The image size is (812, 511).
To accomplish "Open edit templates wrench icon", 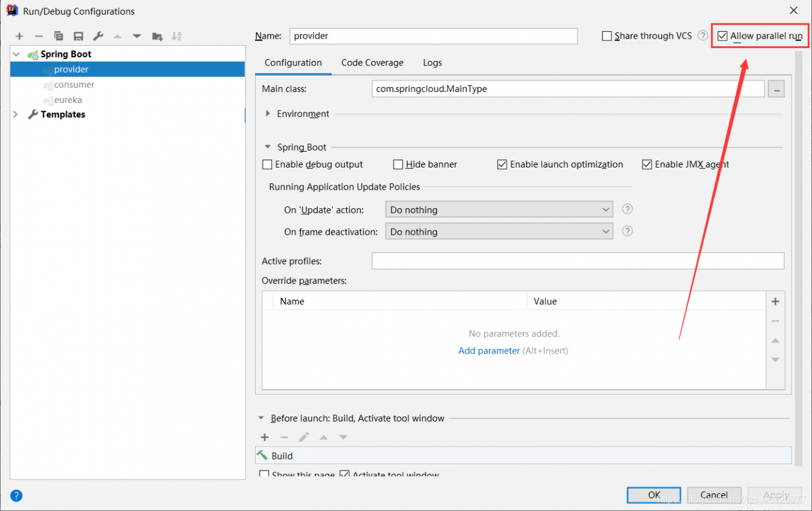I will click(98, 36).
